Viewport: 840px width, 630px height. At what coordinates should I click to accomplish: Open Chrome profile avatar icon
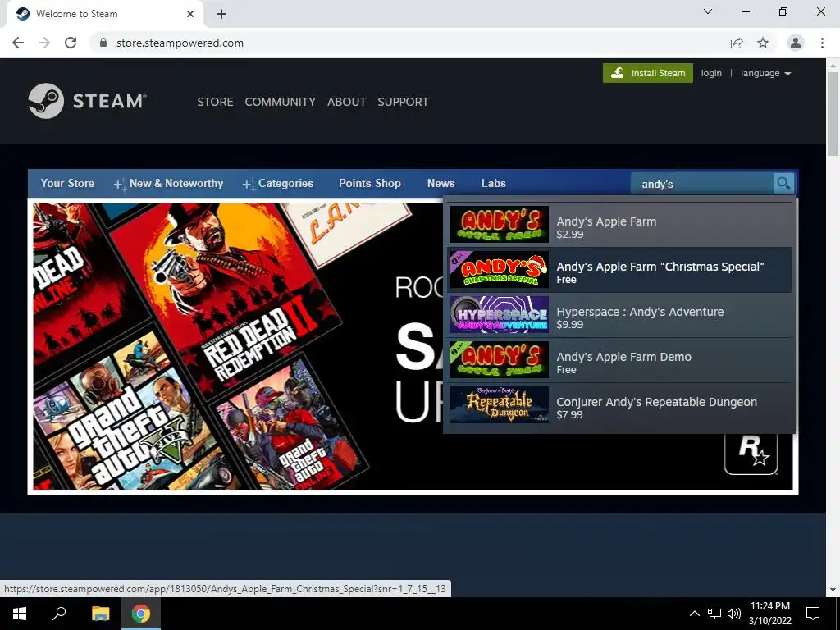click(x=796, y=43)
